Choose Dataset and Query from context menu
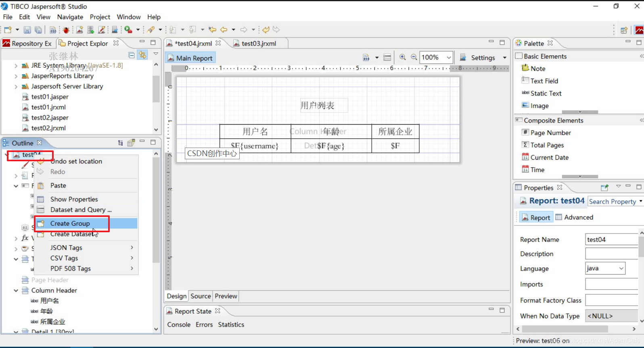The width and height of the screenshot is (644, 348). 86,210
